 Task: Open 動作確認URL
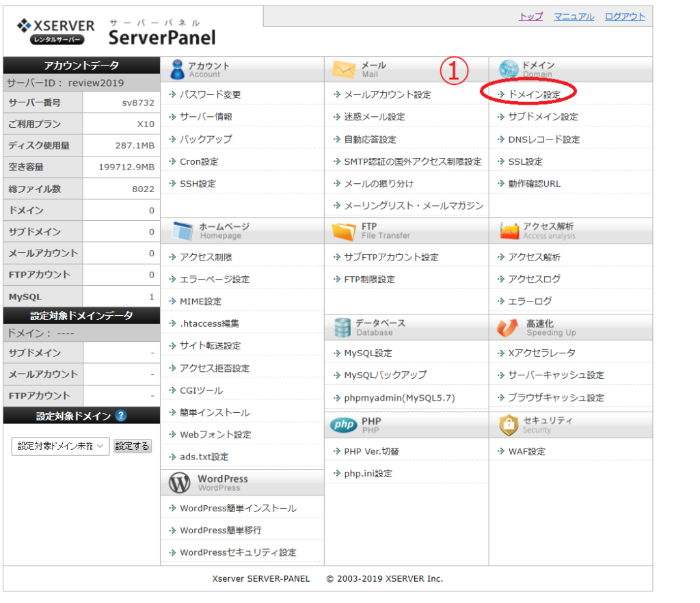[535, 183]
